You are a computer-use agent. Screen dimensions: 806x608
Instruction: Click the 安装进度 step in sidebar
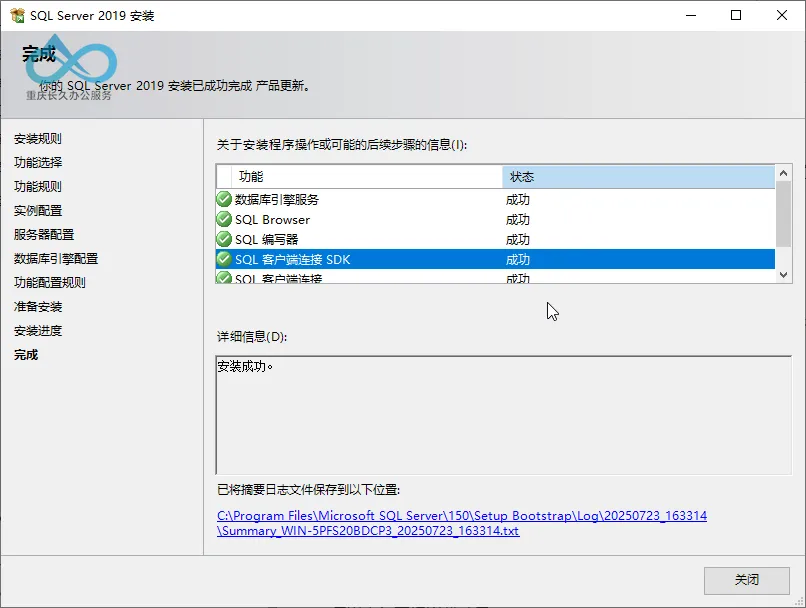point(38,330)
